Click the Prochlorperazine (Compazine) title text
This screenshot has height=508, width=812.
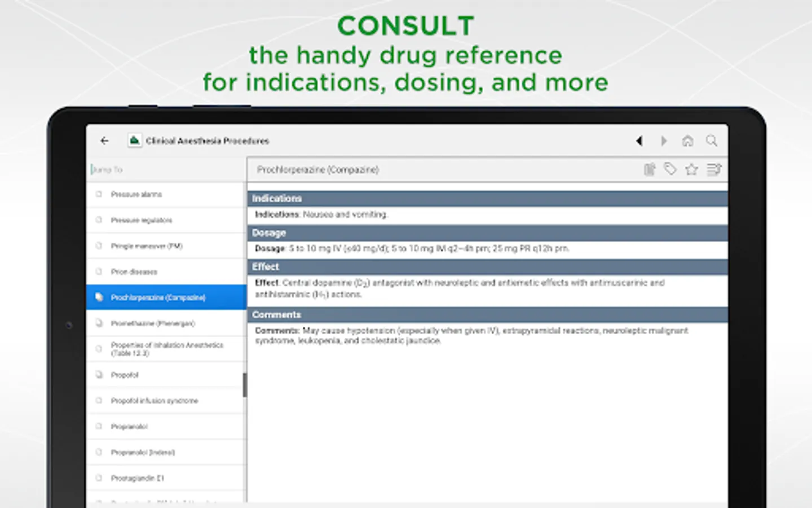(x=318, y=169)
